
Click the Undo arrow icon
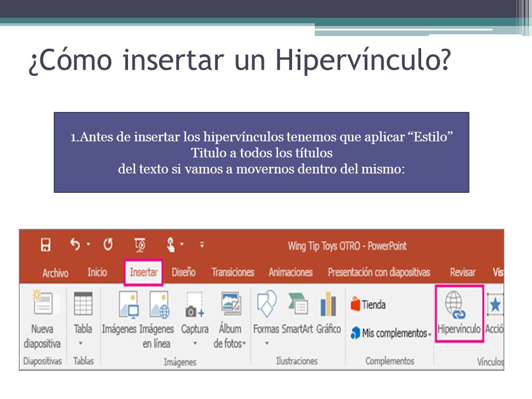pyautogui.click(x=75, y=244)
